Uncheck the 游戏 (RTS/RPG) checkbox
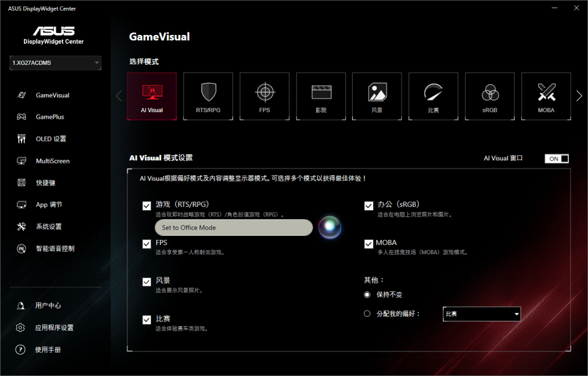This screenshot has width=588, height=376. (146, 206)
